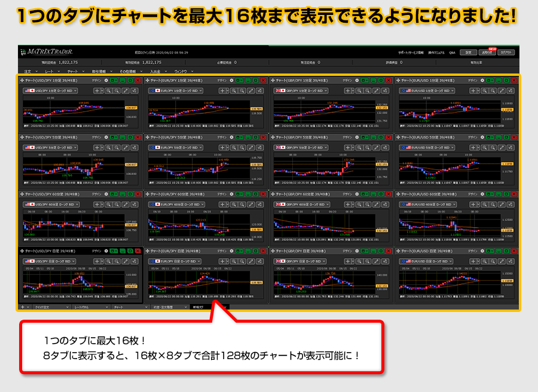Image resolution: width=538 pixels, height=392 pixels.
Task: Click the 設定 button
Action: (x=468, y=53)
